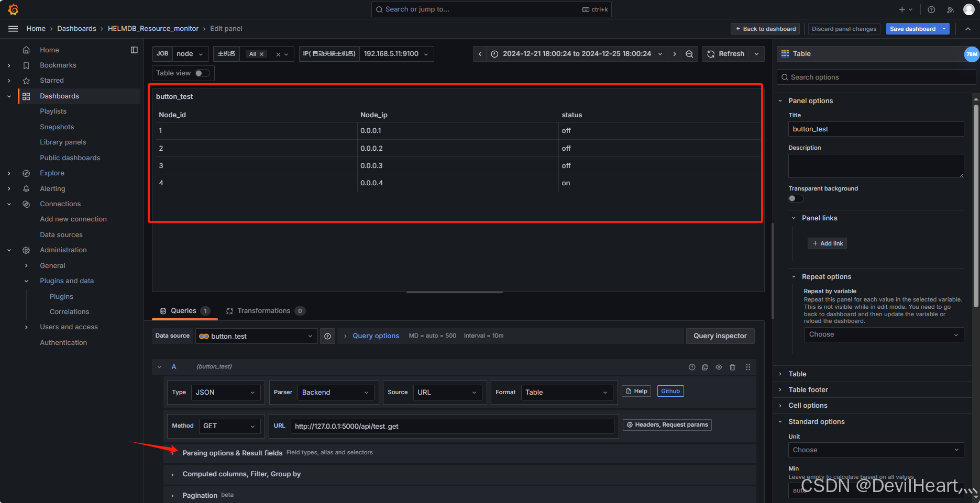Viewport: 980px width, 503px height.
Task: Click the URL input field
Action: coord(453,427)
